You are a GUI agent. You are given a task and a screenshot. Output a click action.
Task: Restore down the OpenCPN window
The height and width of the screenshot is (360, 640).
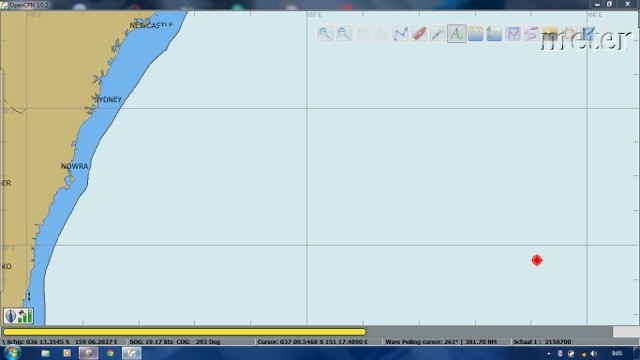click(609, 4)
